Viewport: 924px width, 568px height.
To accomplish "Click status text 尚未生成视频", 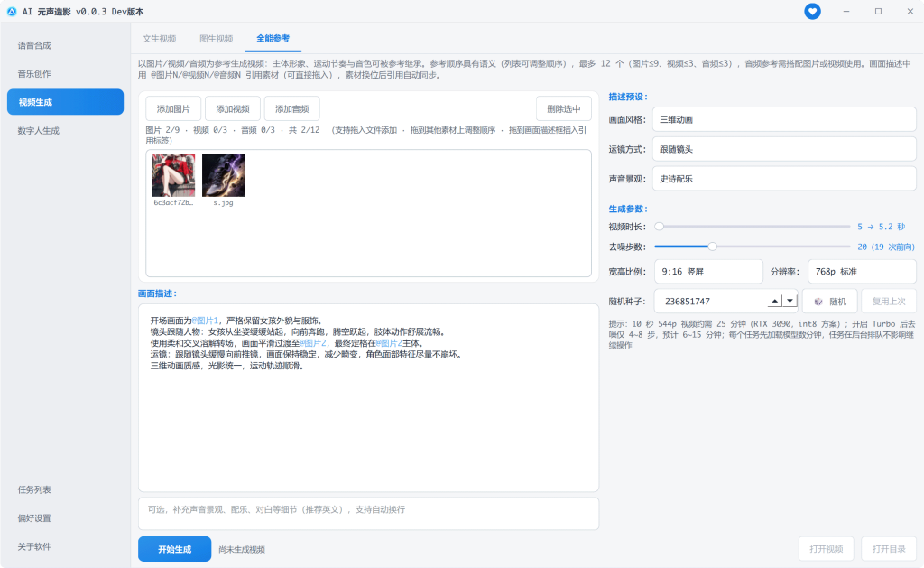I will 242,549.
